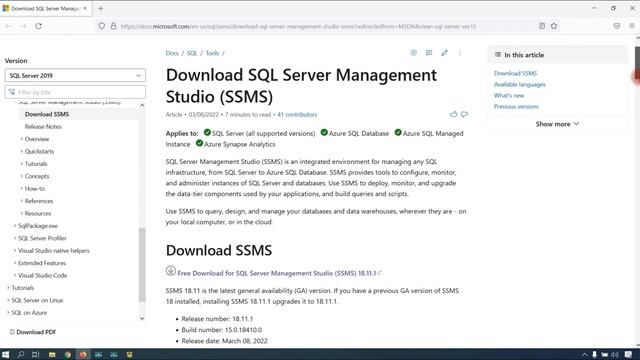Expand Show more in this article
640x360 pixels.
pyautogui.click(x=557, y=124)
